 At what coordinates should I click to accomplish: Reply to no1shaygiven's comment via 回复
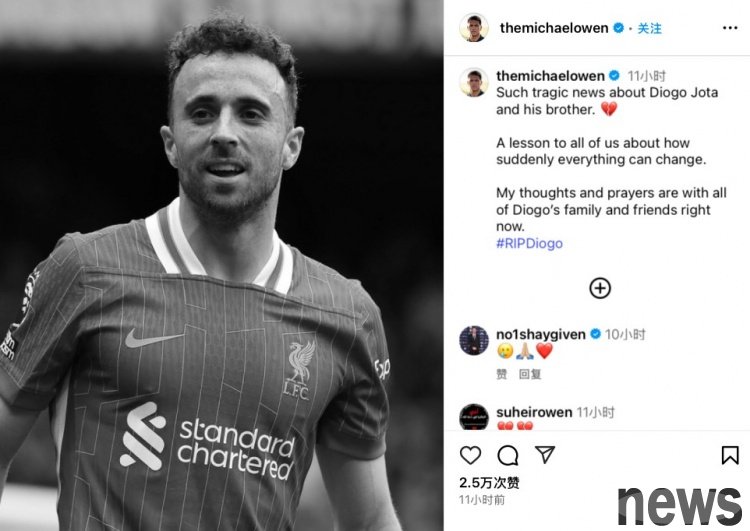click(x=530, y=374)
